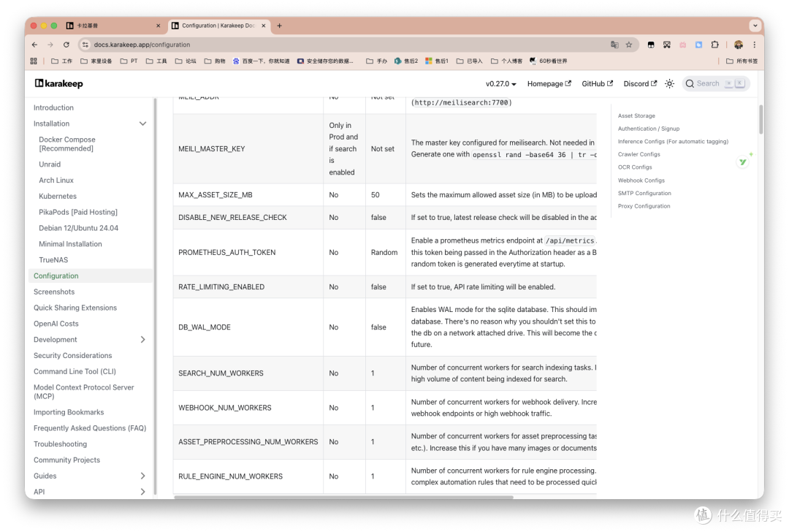Open the GitHub link in navbar

tap(598, 83)
